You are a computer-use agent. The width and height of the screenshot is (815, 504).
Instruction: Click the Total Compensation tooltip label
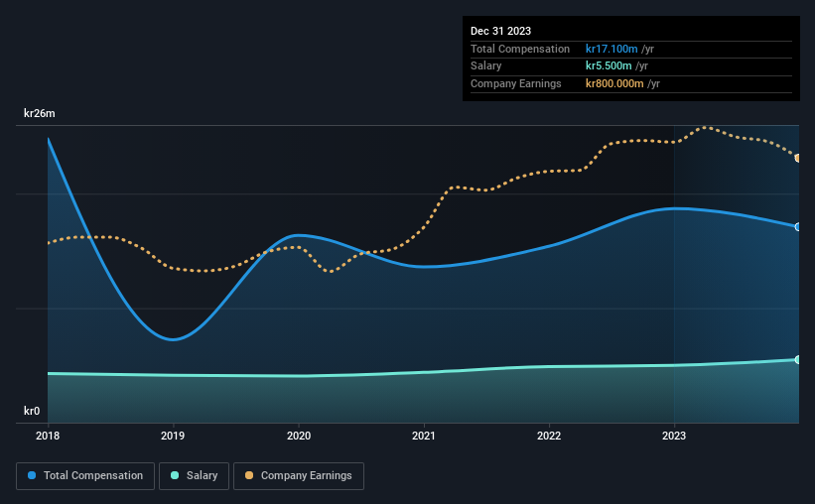point(520,49)
